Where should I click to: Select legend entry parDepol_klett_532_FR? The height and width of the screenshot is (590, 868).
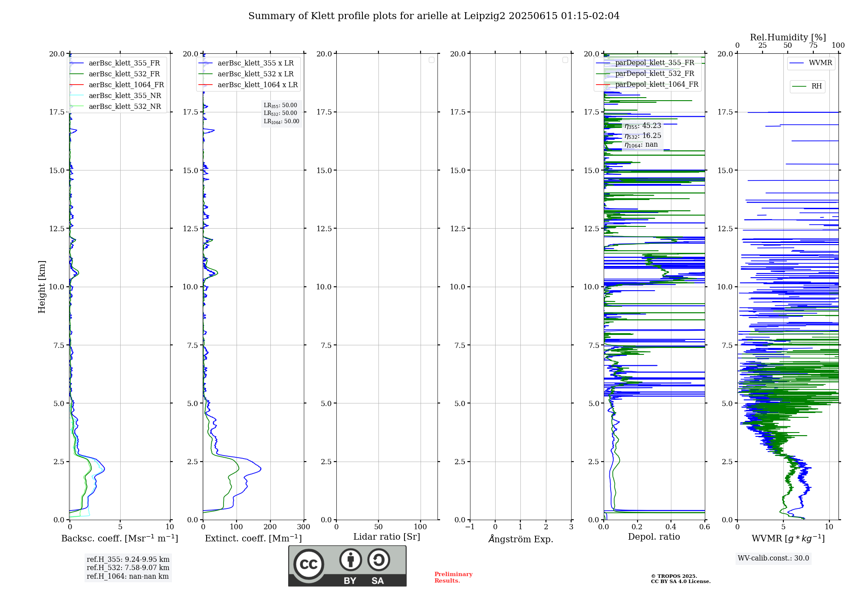(654, 74)
